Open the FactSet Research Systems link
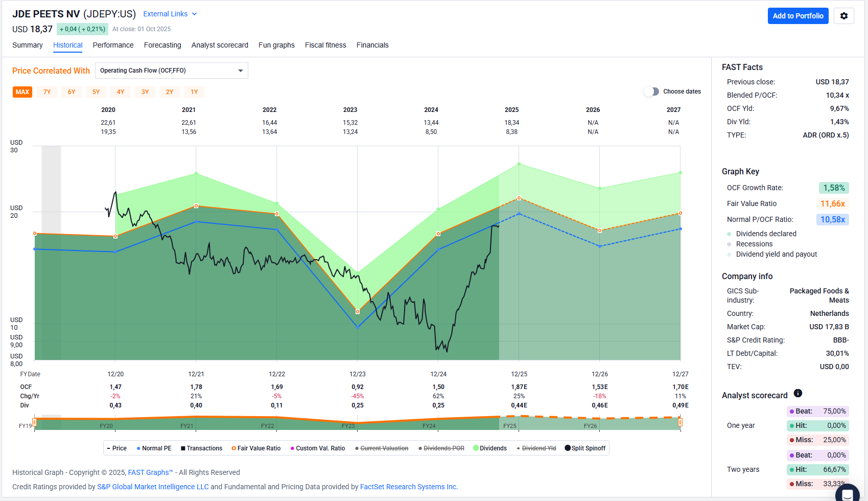The image size is (868, 501). tap(408, 487)
